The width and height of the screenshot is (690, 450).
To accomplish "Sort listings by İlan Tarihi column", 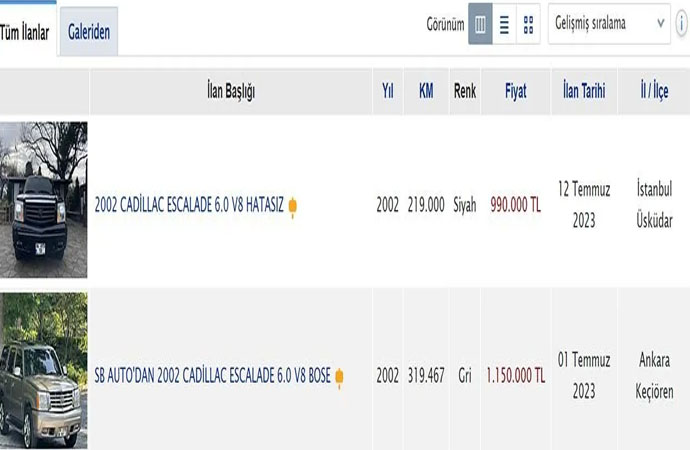I will (584, 91).
